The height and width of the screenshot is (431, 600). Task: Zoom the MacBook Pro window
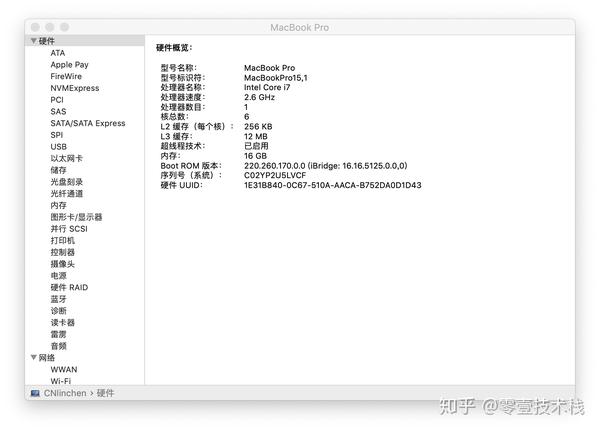pyautogui.click(x=64, y=27)
